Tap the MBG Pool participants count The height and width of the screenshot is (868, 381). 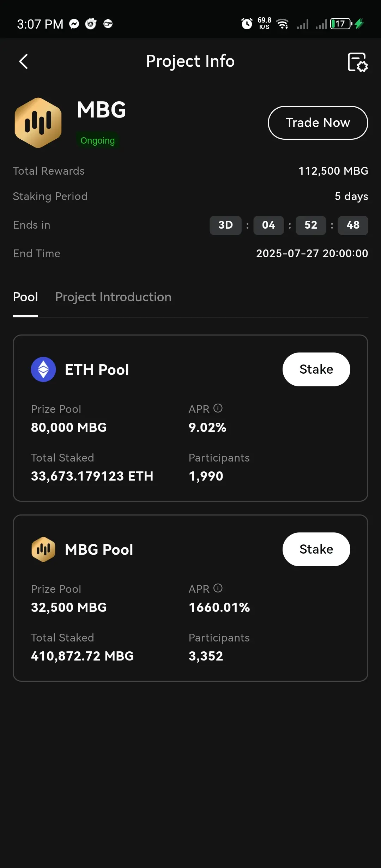coord(206,656)
